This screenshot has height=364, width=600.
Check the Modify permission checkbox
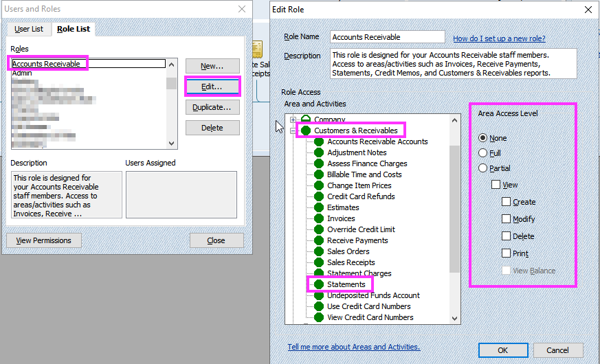[507, 218]
